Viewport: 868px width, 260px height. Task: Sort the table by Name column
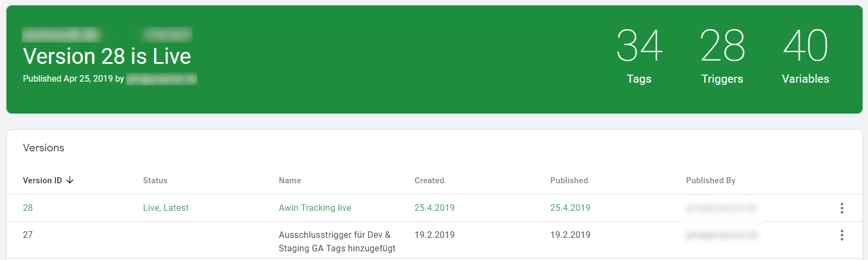(290, 181)
